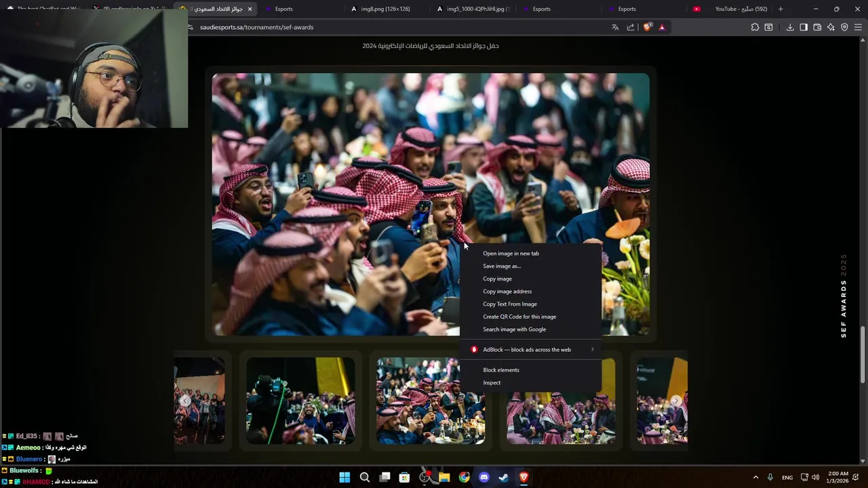Click the Brave VPN shield icon

point(844,27)
